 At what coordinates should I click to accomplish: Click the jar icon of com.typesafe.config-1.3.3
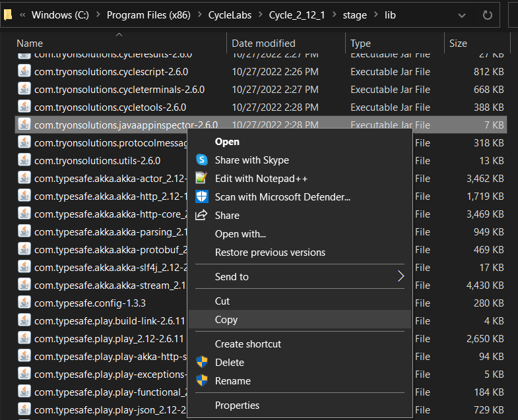tap(24, 303)
